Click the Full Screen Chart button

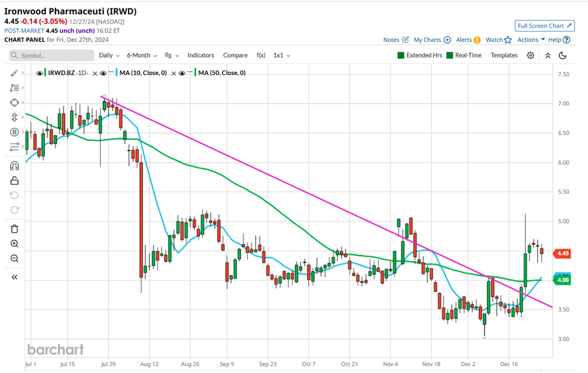tap(545, 26)
